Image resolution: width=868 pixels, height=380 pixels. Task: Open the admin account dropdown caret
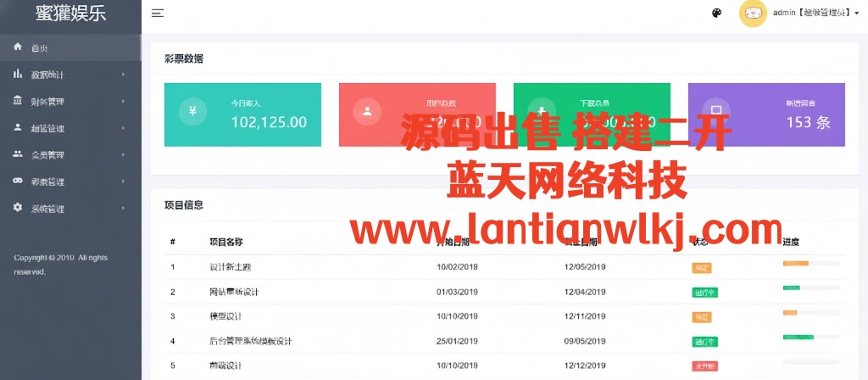pyautogui.click(x=856, y=14)
